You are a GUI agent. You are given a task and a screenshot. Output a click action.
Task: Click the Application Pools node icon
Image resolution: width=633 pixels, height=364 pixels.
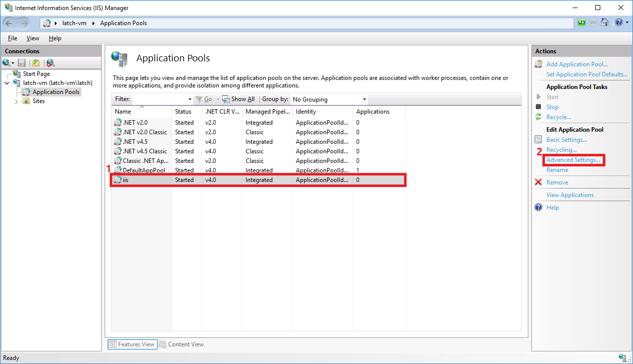point(26,92)
